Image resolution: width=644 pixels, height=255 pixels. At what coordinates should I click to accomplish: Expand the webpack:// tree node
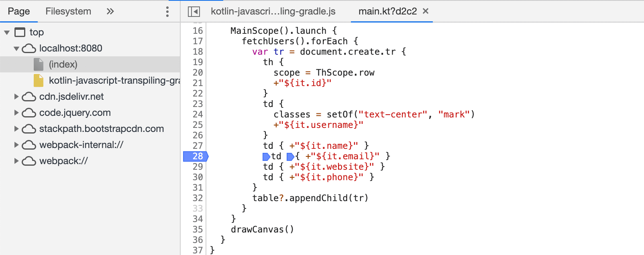point(16,161)
